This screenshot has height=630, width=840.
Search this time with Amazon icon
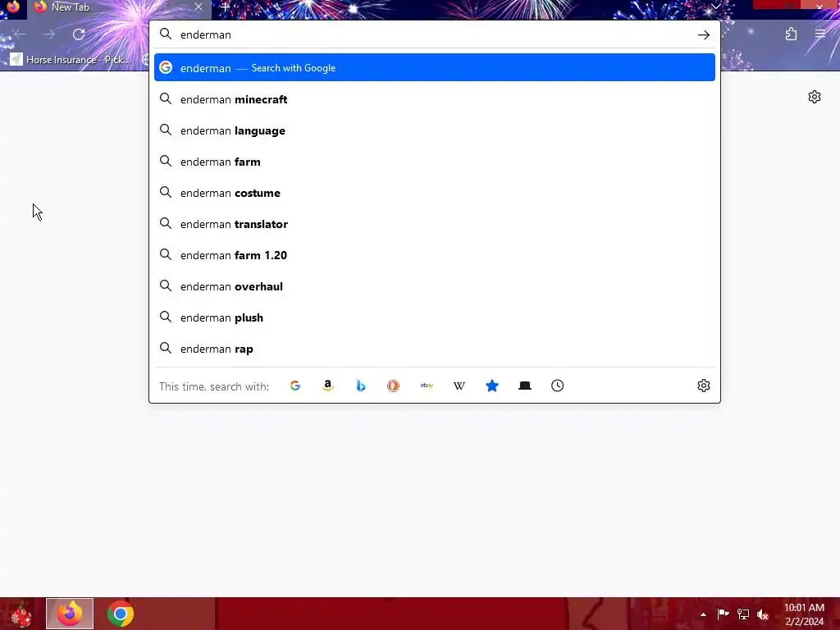(x=328, y=386)
